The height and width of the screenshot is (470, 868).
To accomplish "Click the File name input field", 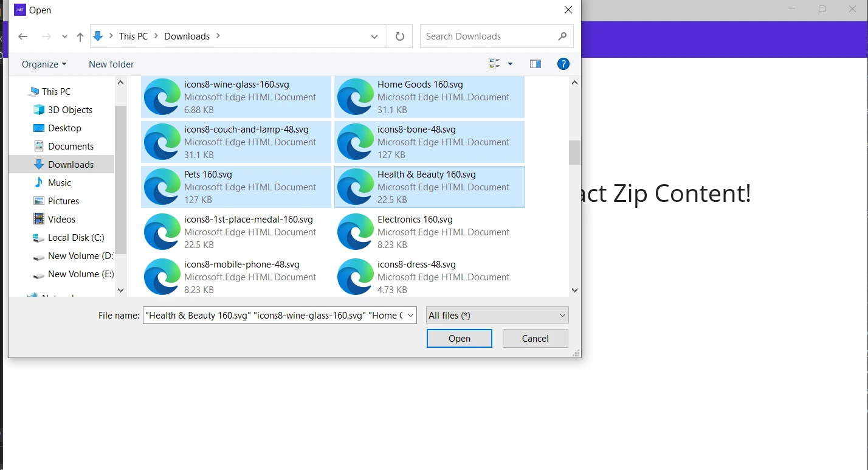I will coord(274,315).
